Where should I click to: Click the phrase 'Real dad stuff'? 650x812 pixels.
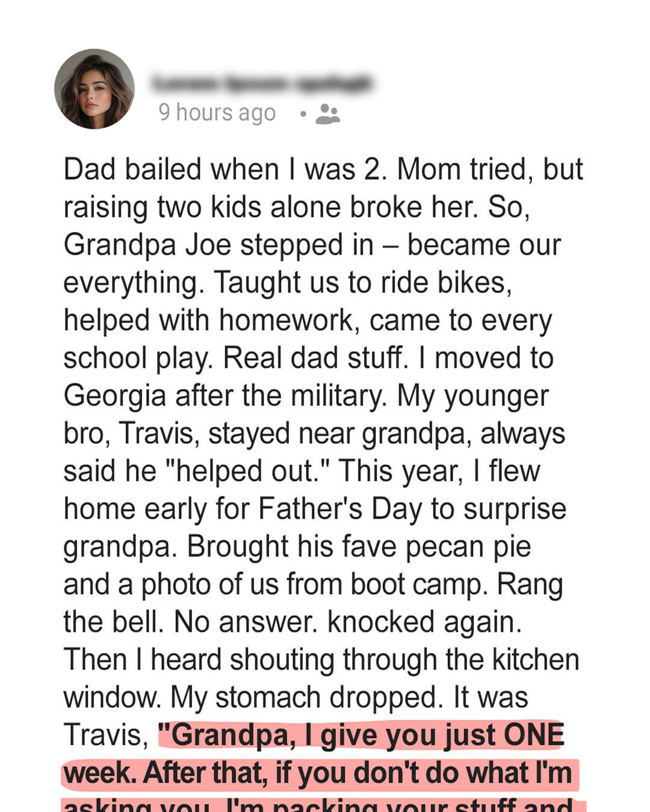pos(316,358)
